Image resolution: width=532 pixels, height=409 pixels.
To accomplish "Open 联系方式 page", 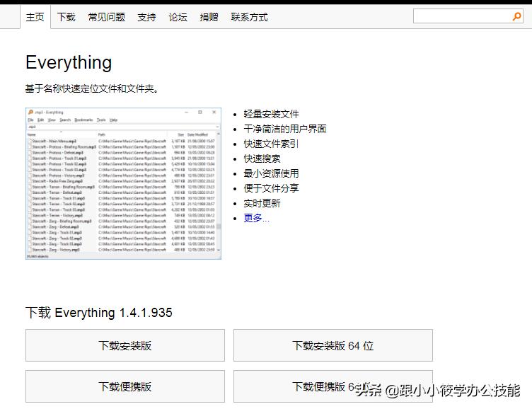I will pos(249,17).
